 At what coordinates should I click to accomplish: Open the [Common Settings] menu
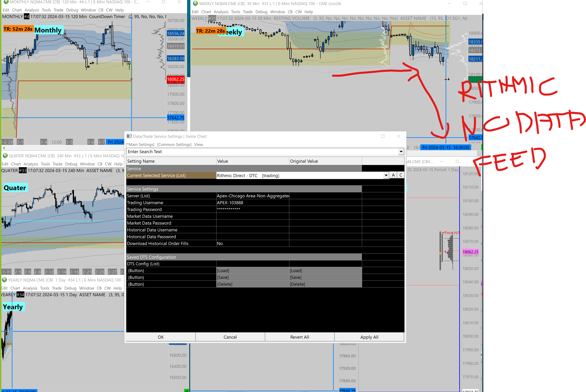pos(174,144)
